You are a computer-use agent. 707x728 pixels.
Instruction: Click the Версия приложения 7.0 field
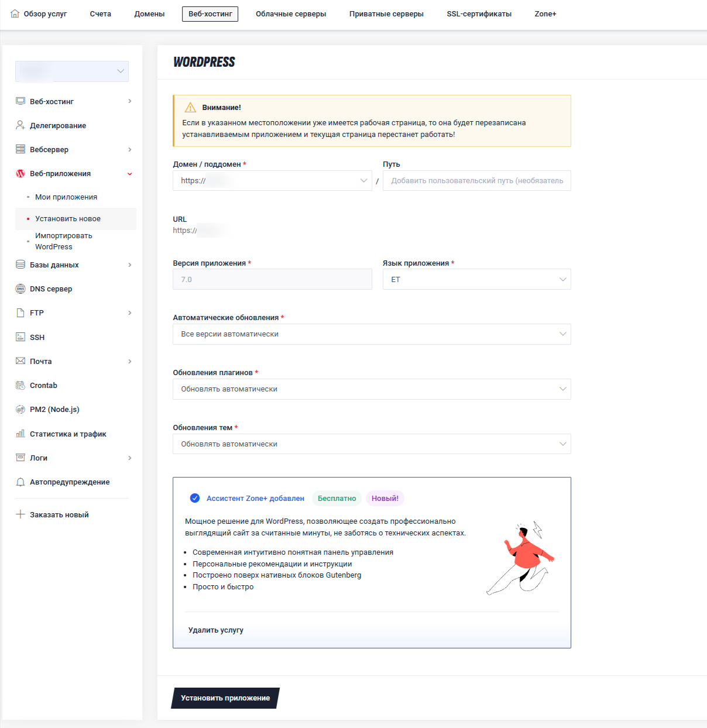pyautogui.click(x=272, y=279)
